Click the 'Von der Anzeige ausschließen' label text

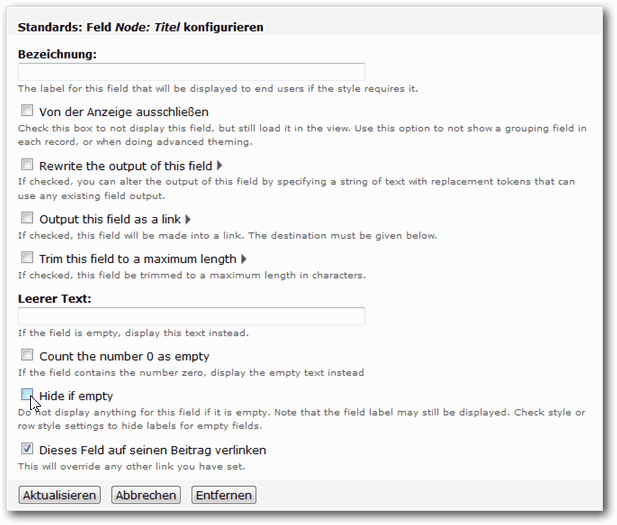click(124, 112)
